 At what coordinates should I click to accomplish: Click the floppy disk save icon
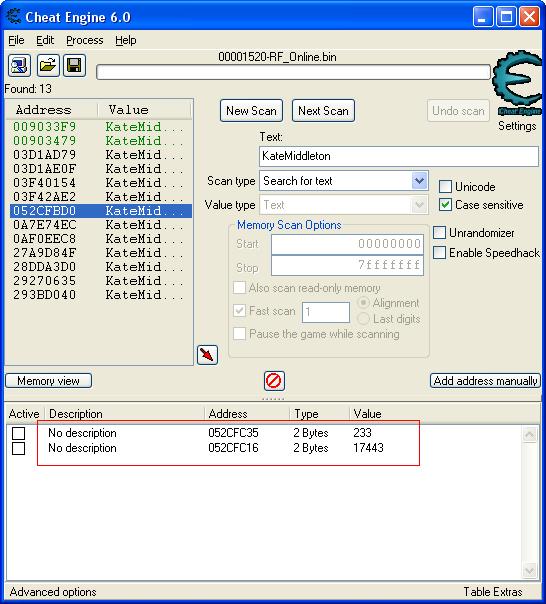(74, 65)
